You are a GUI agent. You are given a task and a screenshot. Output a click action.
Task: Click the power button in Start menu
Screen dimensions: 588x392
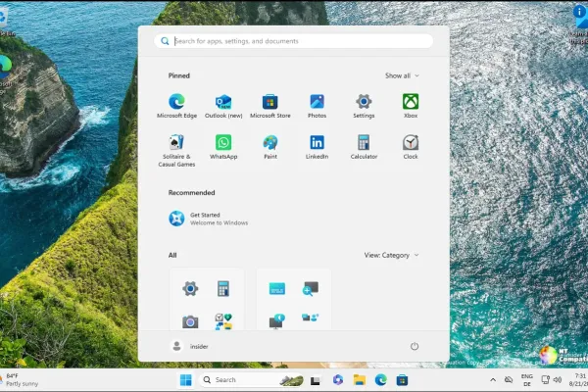tap(414, 346)
